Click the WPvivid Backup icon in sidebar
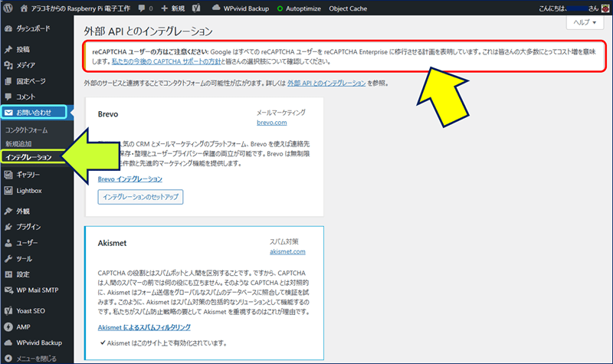The height and width of the screenshot is (364, 613). pyautogui.click(x=8, y=343)
